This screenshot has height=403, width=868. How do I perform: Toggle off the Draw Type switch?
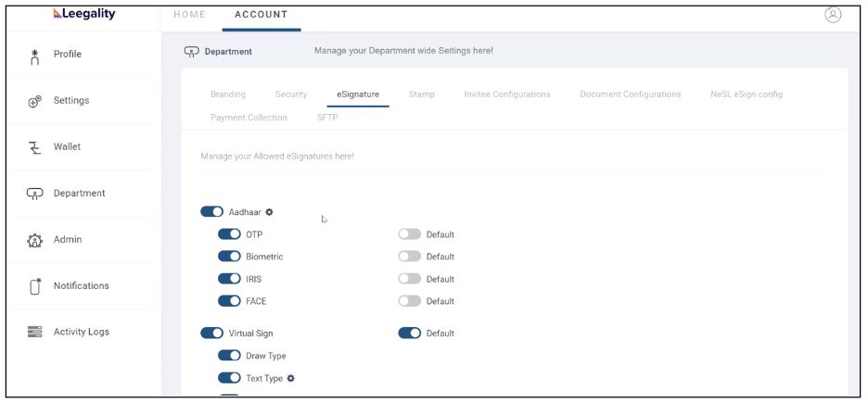click(229, 356)
